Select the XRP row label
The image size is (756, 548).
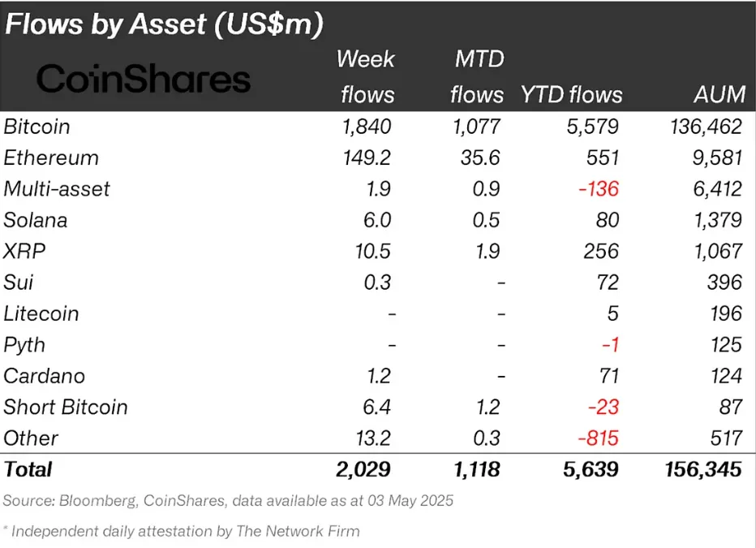click(25, 251)
